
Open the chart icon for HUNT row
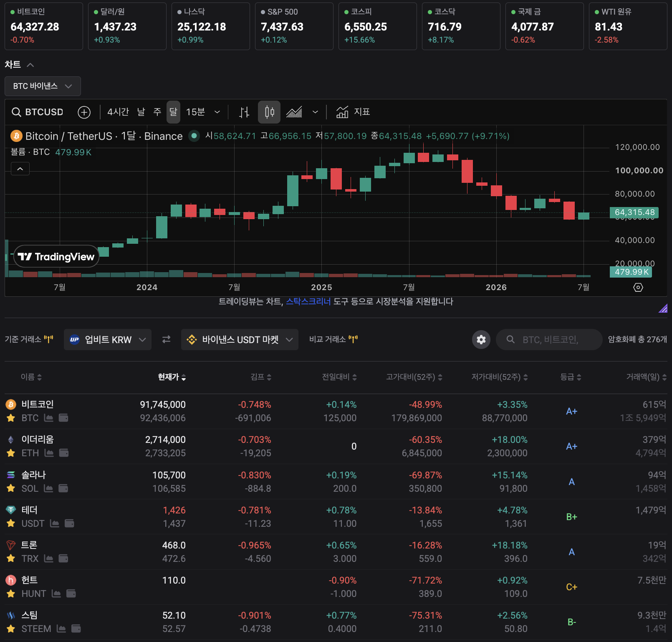click(x=56, y=594)
